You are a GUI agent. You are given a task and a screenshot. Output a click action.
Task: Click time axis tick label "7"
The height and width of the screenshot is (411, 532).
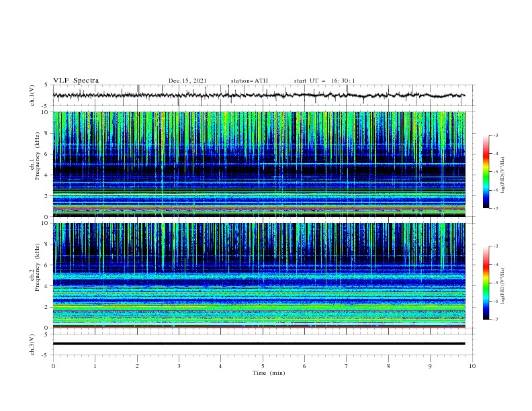tap(347, 366)
